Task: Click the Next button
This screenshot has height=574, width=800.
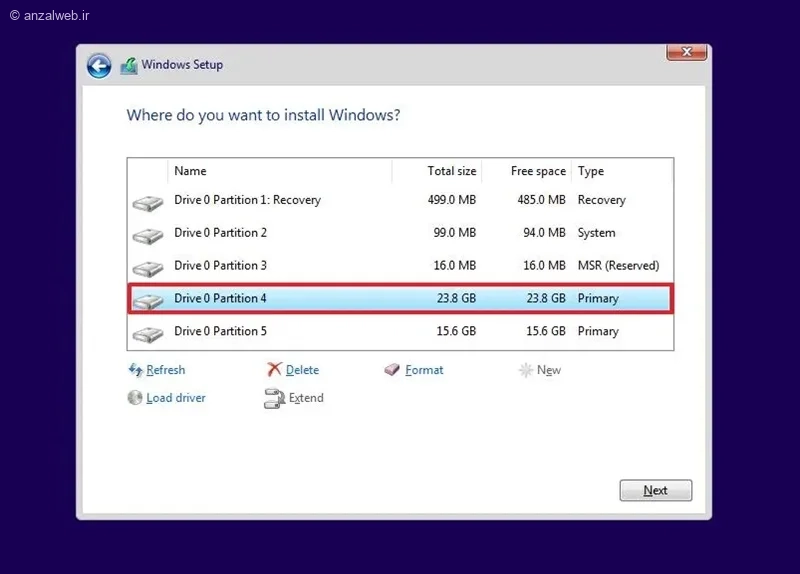Action: (x=656, y=490)
